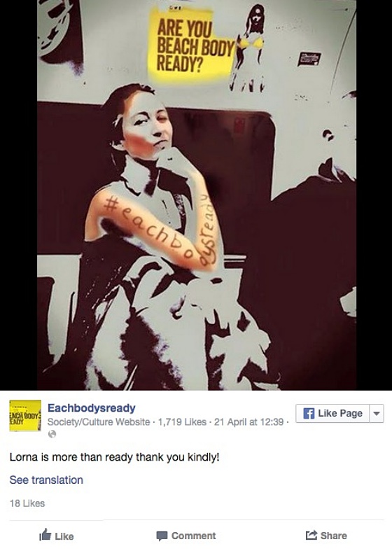Click the Like text label

[64, 536]
